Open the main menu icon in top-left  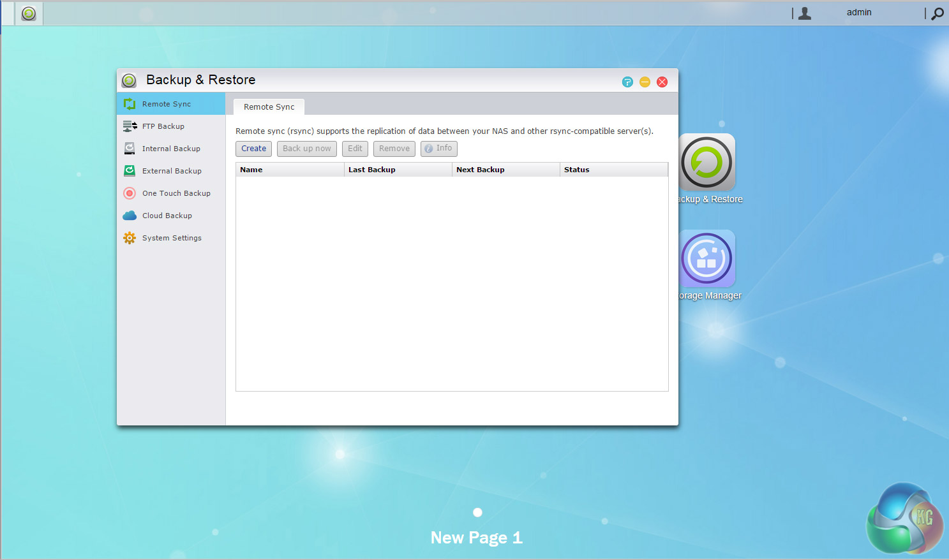click(x=29, y=13)
